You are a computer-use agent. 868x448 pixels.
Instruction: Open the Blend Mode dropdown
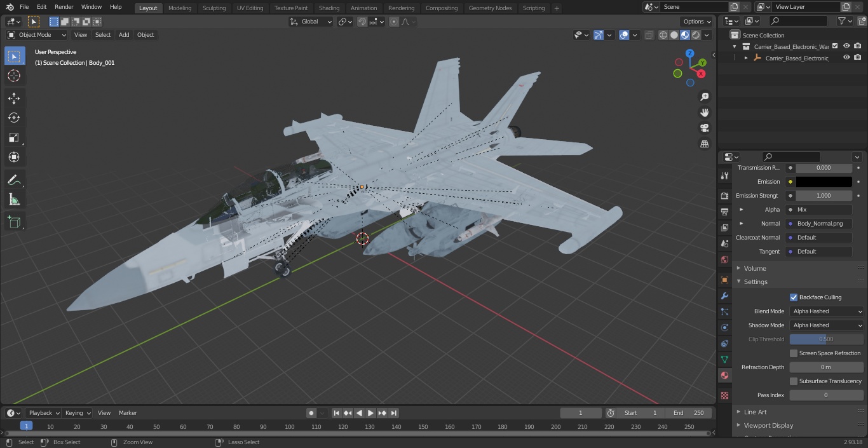pos(827,311)
